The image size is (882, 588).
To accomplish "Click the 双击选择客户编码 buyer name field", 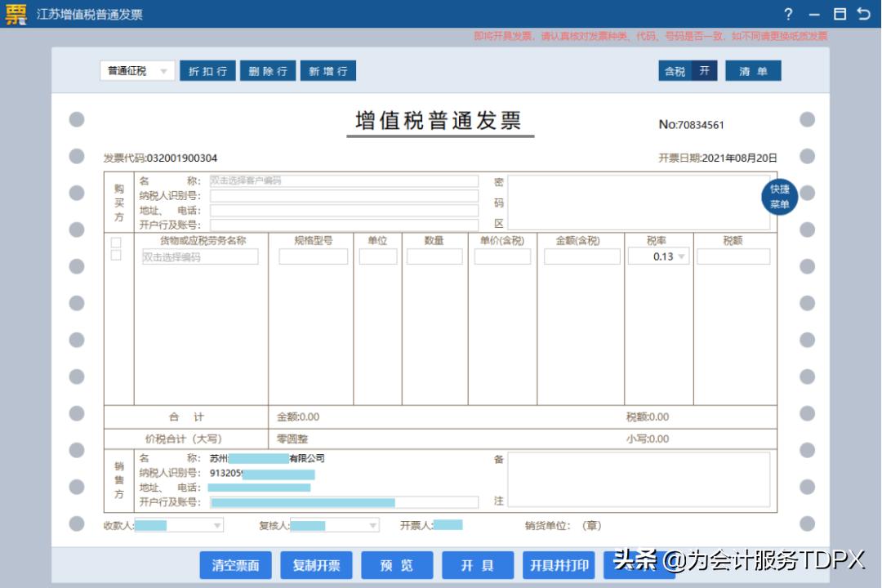I will [343, 180].
